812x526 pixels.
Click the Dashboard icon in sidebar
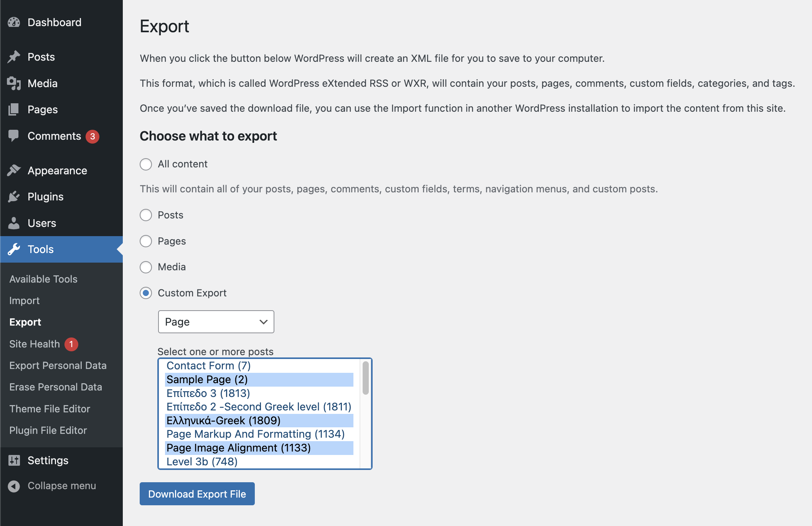[x=15, y=22]
